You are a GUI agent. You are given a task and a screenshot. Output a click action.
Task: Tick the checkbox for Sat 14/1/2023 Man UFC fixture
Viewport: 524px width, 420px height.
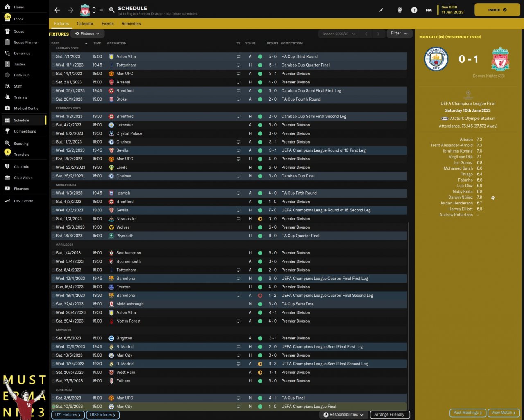pyautogui.click(x=53, y=74)
